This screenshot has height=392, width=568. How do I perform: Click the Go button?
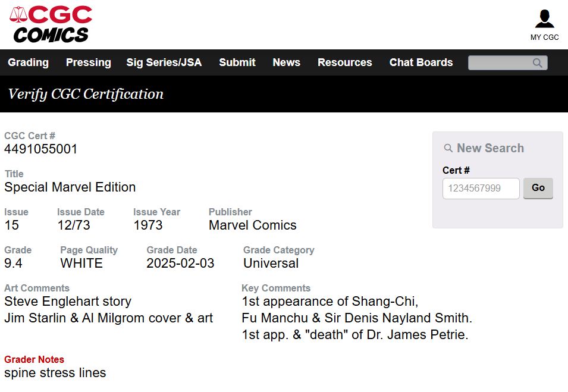(x=538, y=188)
